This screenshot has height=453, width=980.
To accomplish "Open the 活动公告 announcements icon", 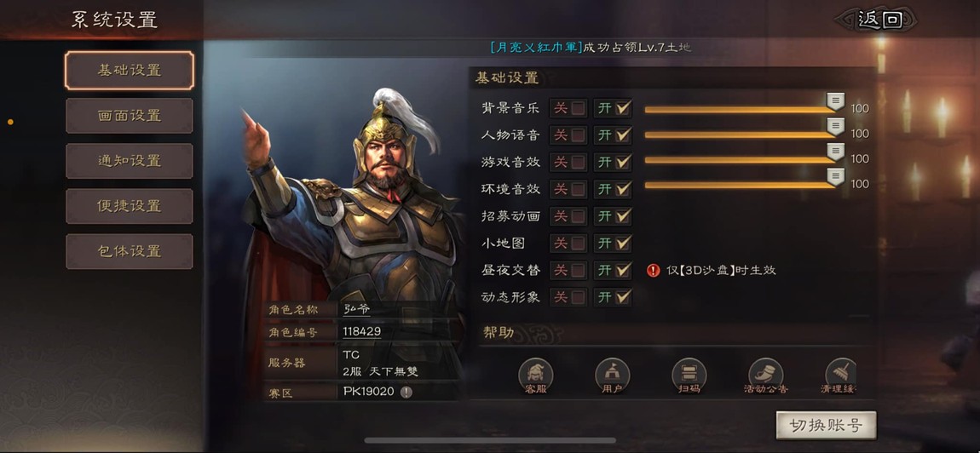I will (765, 376).
